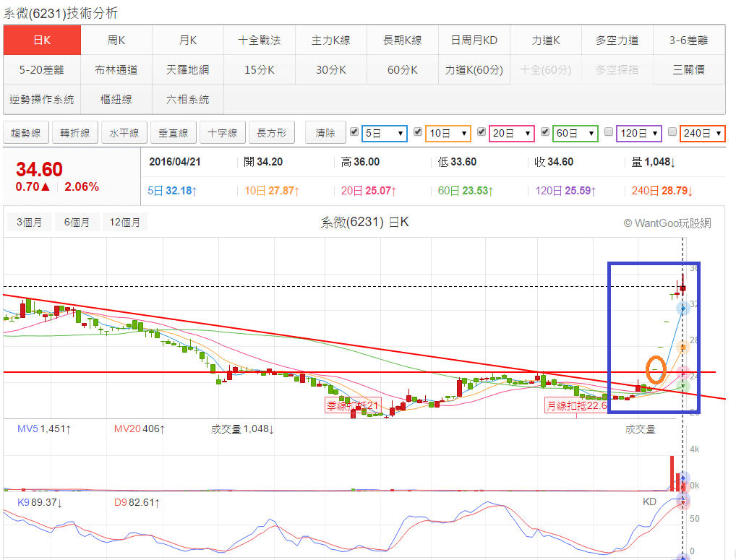Screen dimensions: 736x560
Task: Enable the 120日 moving average checkbox
Action: click(609, 132)
